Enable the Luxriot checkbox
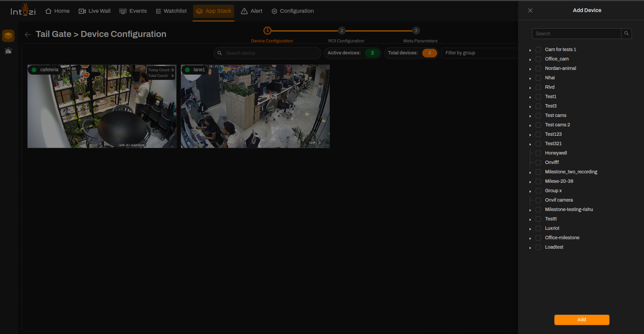 point(538,228)
